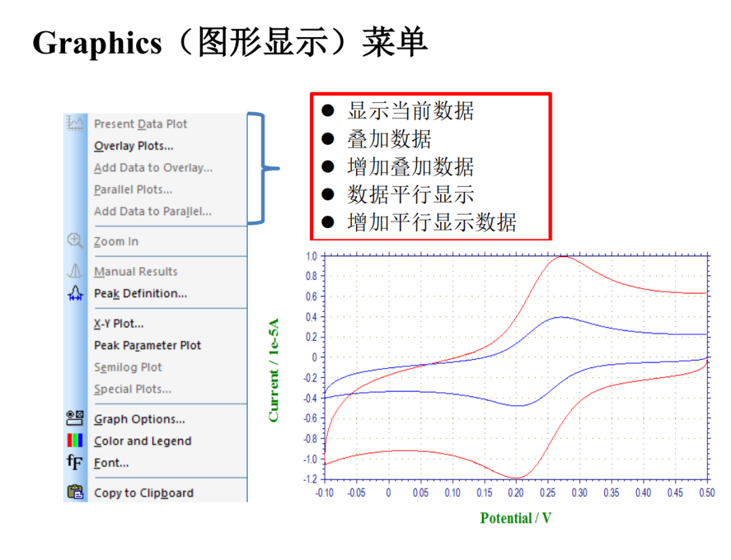Select the Manual Results peak curve icon
This screenshot has height=560, width=731.
click(74, 271)
